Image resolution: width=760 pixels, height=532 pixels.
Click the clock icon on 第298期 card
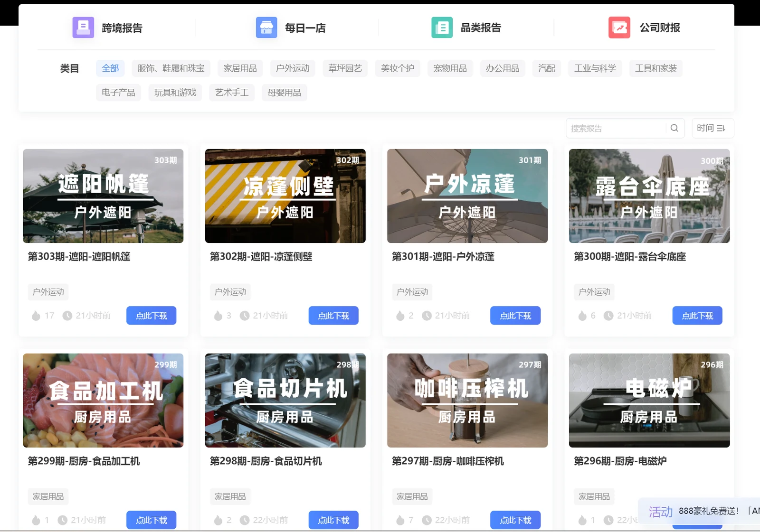pos(245,520)
